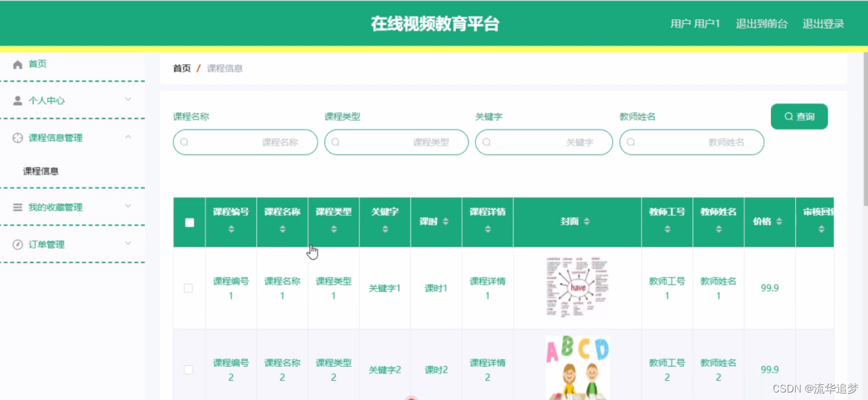Click the compass icon beside 订单管理
This screenshot has height=400, width=868.
18,244
